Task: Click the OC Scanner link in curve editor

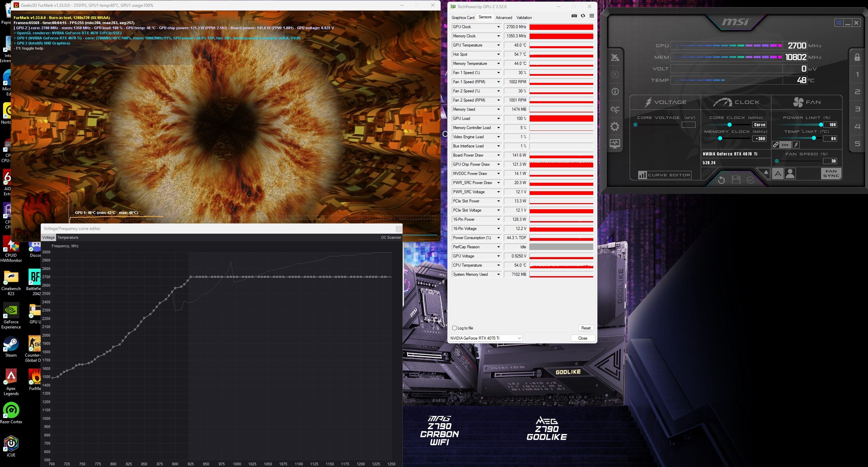Action: [391, 237]
